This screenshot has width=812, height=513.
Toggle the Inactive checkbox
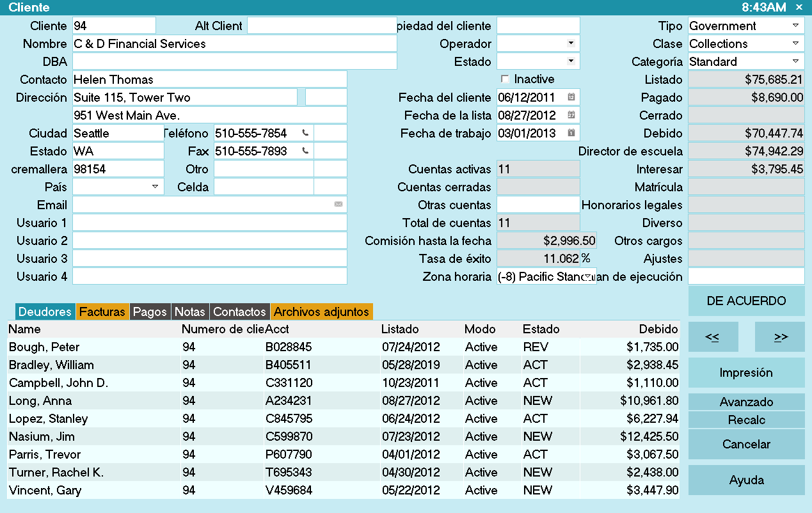505,79
